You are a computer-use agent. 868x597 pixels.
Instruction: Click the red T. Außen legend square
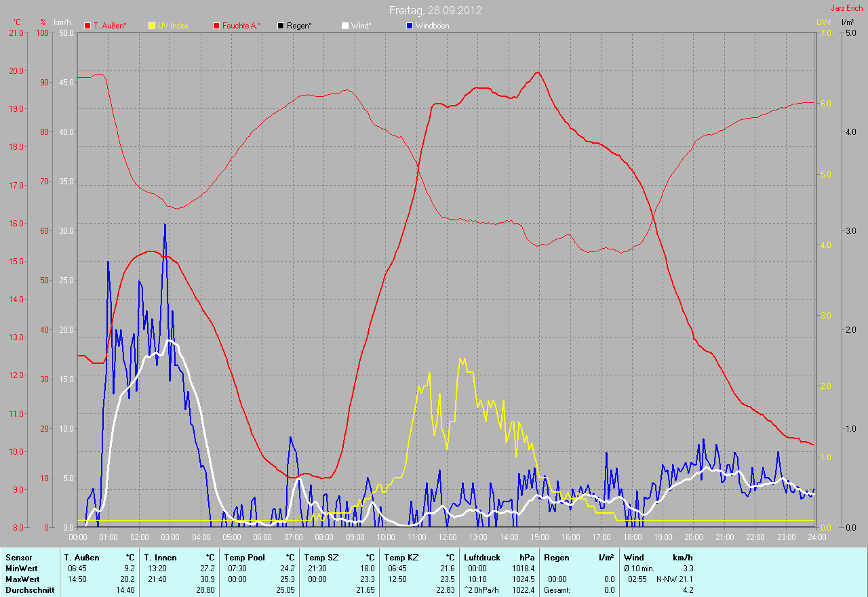[x=87, y=26]
